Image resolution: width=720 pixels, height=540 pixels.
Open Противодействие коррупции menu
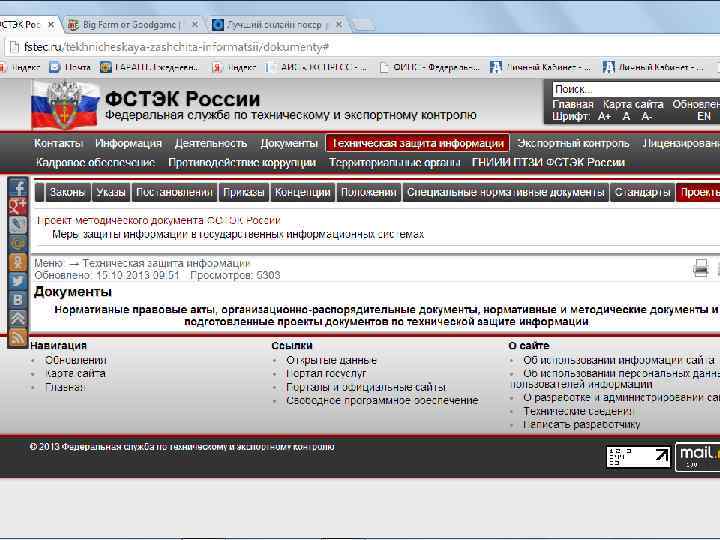click(242, 163)
